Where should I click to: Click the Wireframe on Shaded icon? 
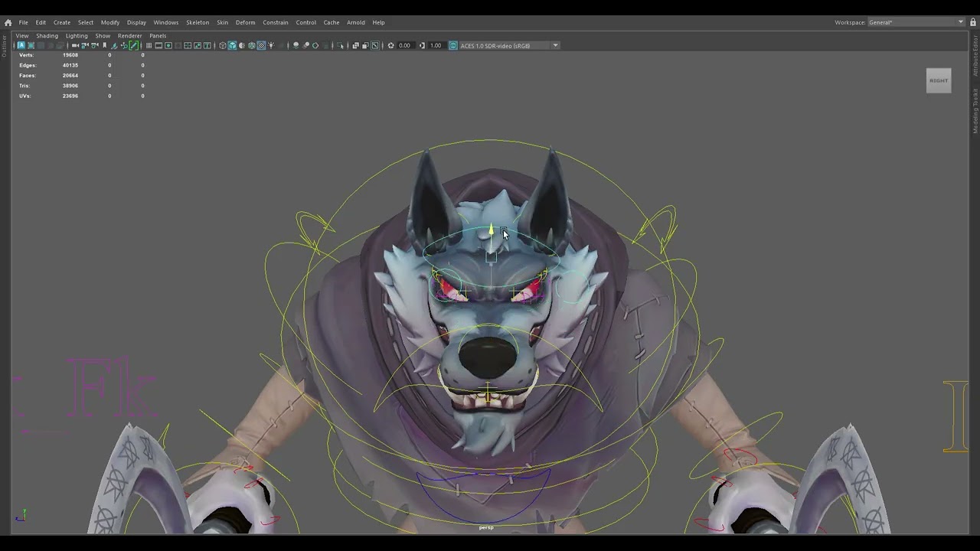point(251,45)
